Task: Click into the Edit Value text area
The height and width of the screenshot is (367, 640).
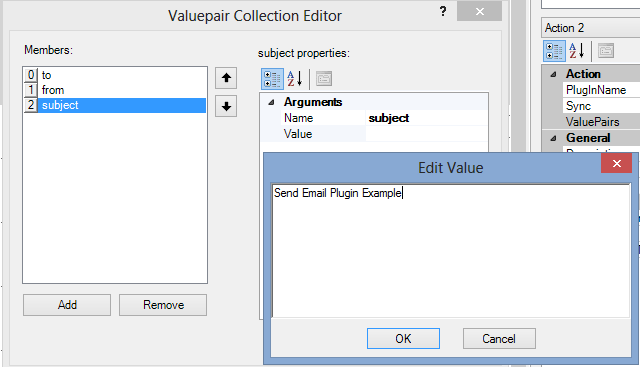Action: (451, 251)
